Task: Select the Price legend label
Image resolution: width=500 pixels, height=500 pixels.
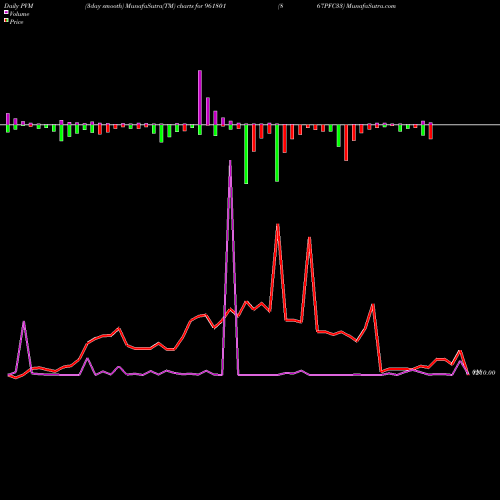Action: [16, 22]
